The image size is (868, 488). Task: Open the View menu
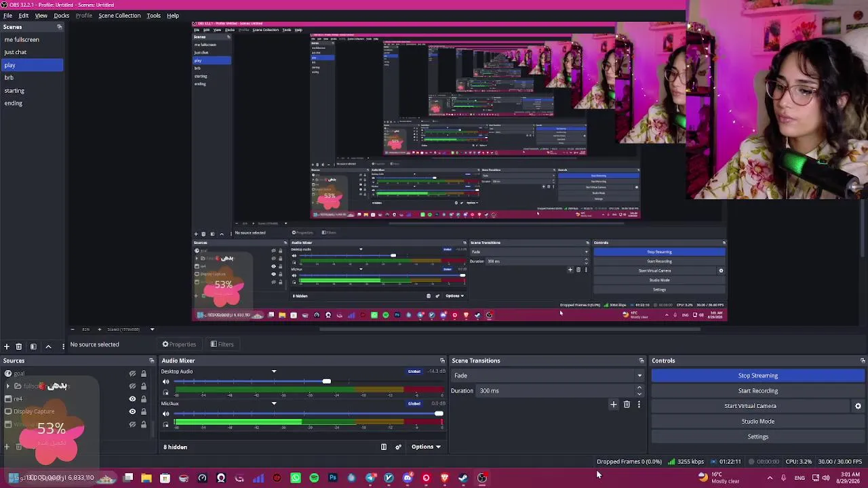point(41,16)
